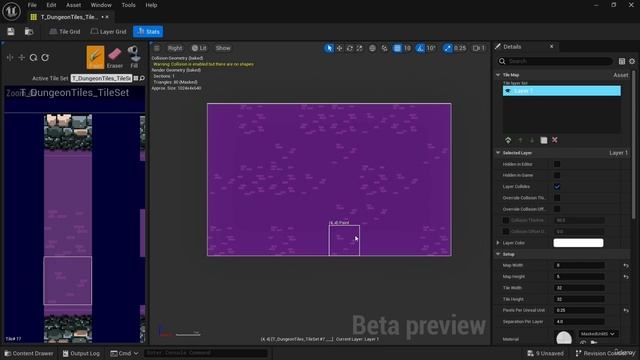This screenshot has width=640, height=360.
Task: Open the Window menu
Action: pyautogui.click(x=101, y=5)
